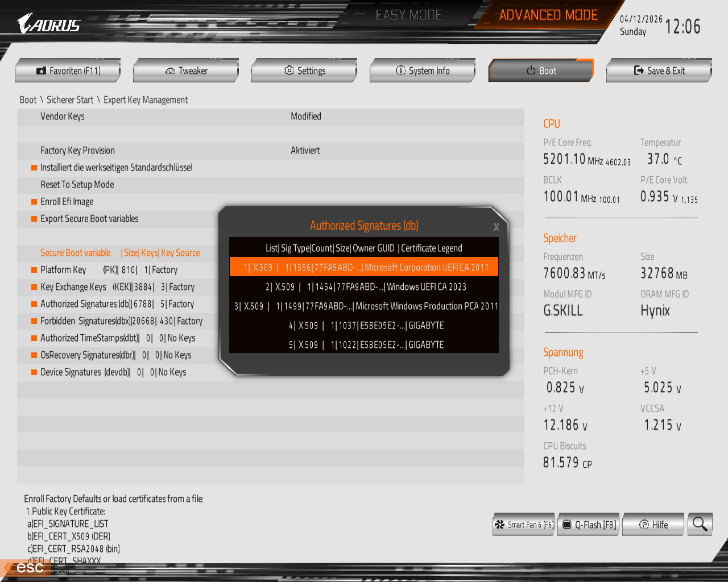
Task: Click the Expert Key Management breadcrumb
Action: [146, 100]
